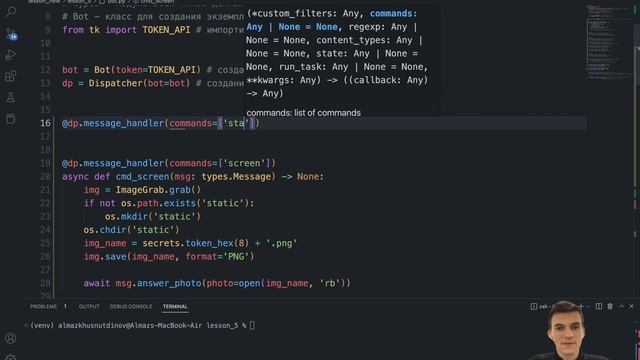Click 'TOKEN_API' import on line 9
This screenshot has height=360, width=640.
(166, 30)
